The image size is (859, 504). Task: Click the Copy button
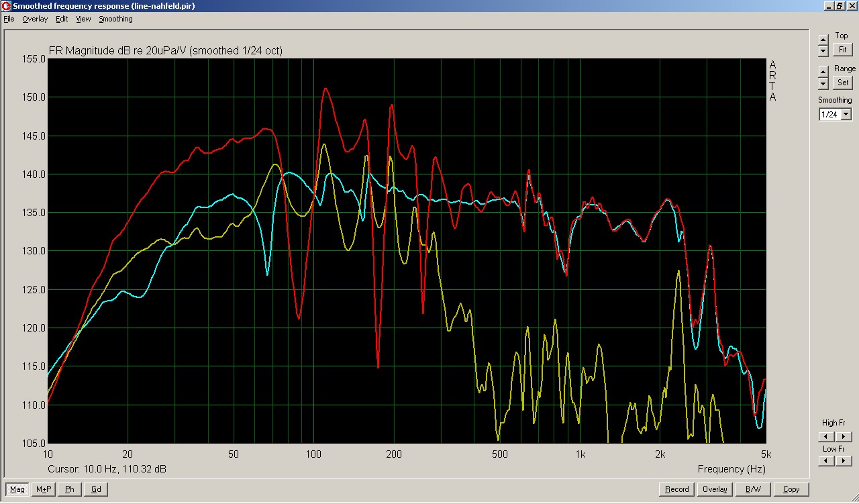tap(791, 489)
